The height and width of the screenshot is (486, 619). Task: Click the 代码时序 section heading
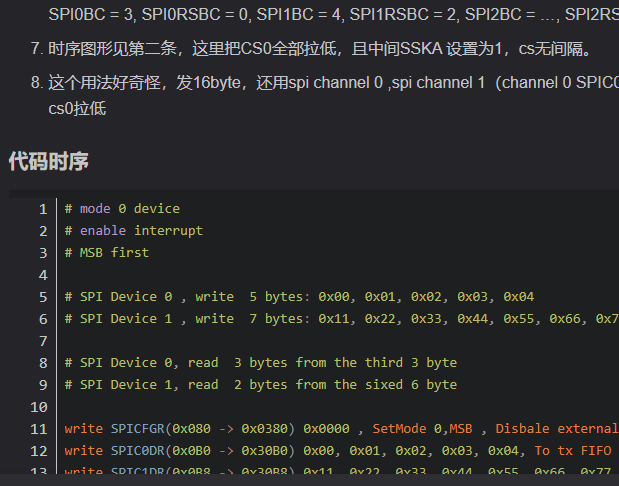tap(48, 159)
